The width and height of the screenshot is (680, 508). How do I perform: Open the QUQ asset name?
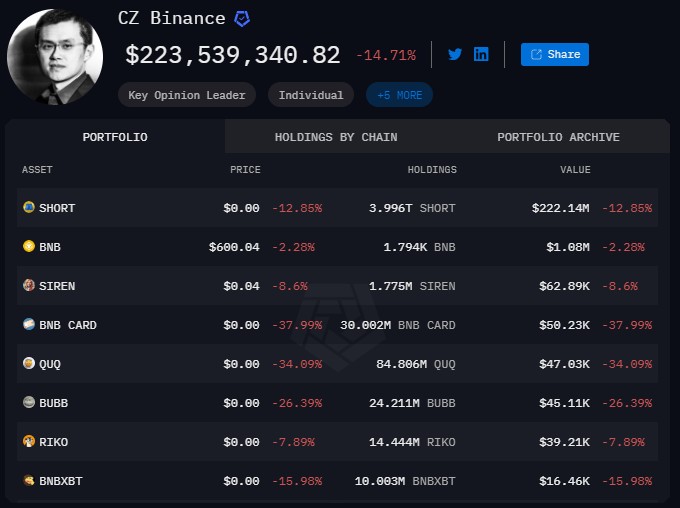50,364
